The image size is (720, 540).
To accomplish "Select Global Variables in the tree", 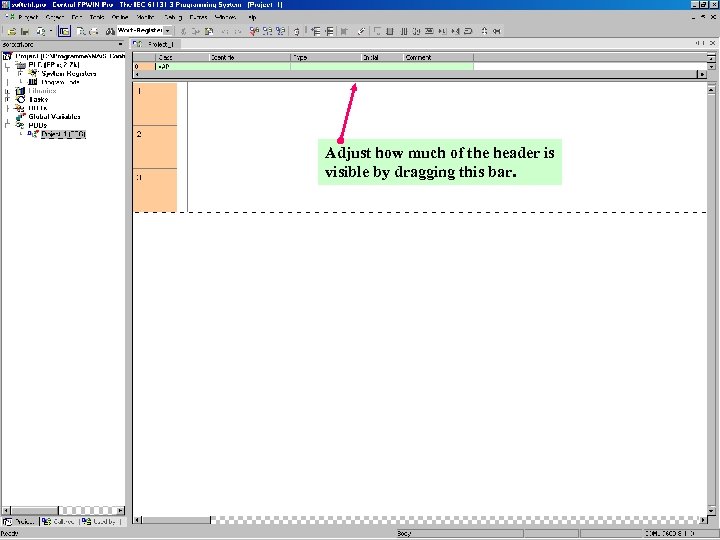I will [x=54, y=117].
